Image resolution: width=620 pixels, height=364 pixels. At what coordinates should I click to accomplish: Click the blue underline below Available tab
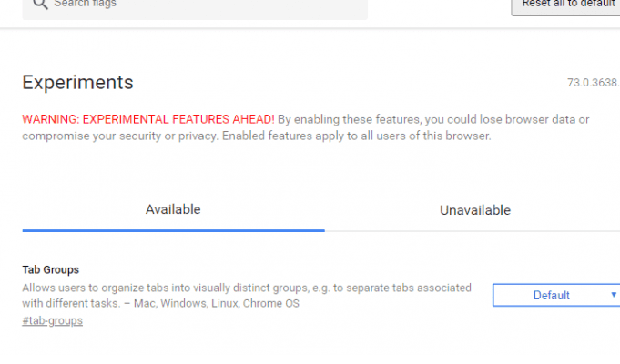[174, 230]
